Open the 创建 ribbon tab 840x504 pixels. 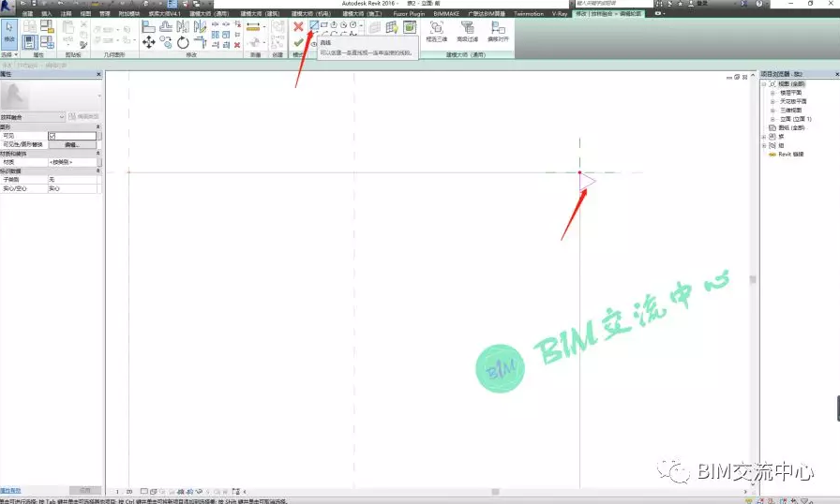[27, 14]
